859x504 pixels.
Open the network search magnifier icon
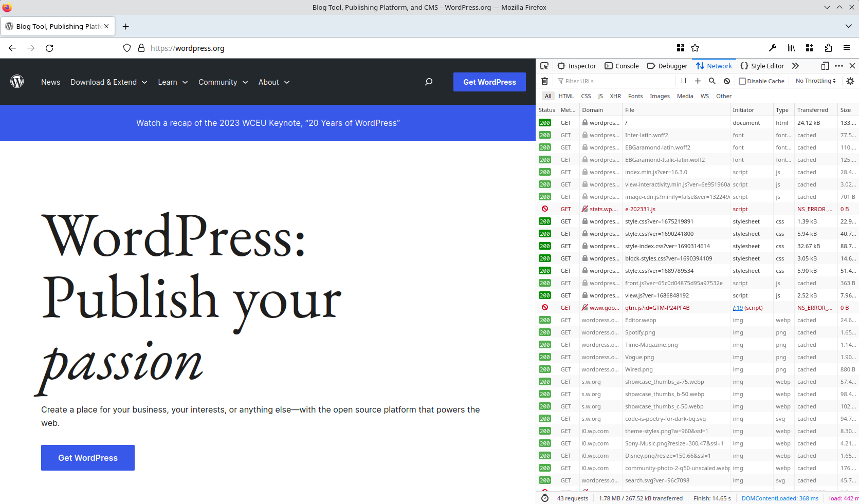712,81
